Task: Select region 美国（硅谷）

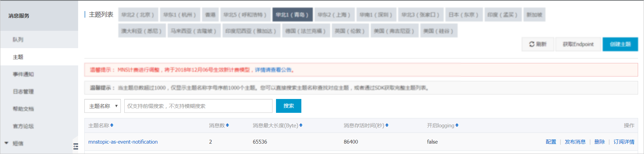Action: click(438, 31)
